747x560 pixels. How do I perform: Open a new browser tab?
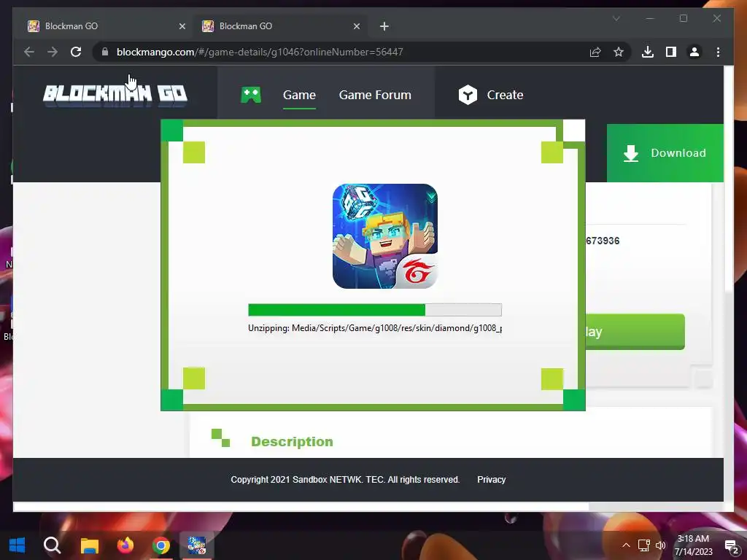[384, 26]
